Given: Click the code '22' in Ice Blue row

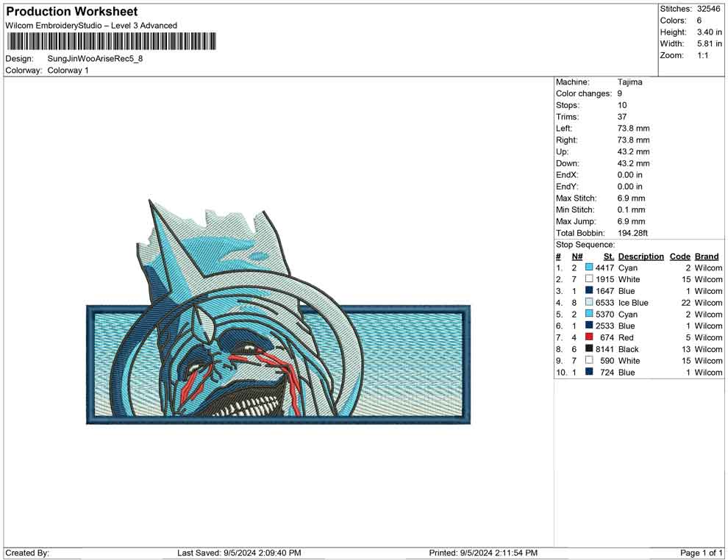Looking at the screenshot, I should (x=686, y=303).
